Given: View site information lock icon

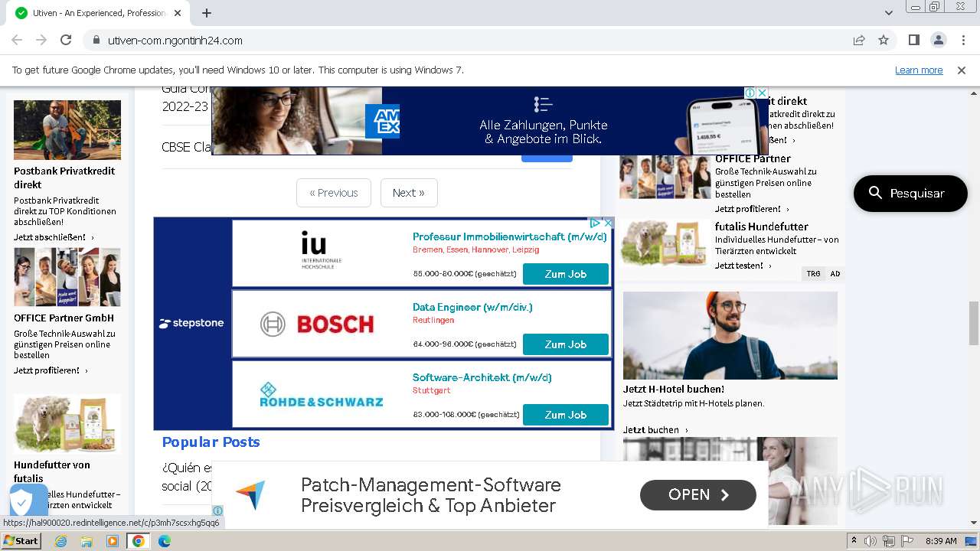Looking at the screenshot, I should coord(96,40).
